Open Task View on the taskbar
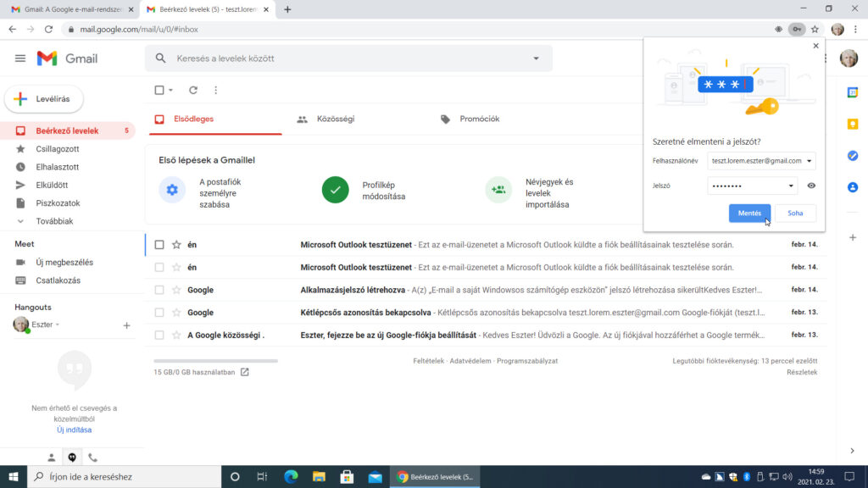 pyautogui.click(x=263, y=476)
